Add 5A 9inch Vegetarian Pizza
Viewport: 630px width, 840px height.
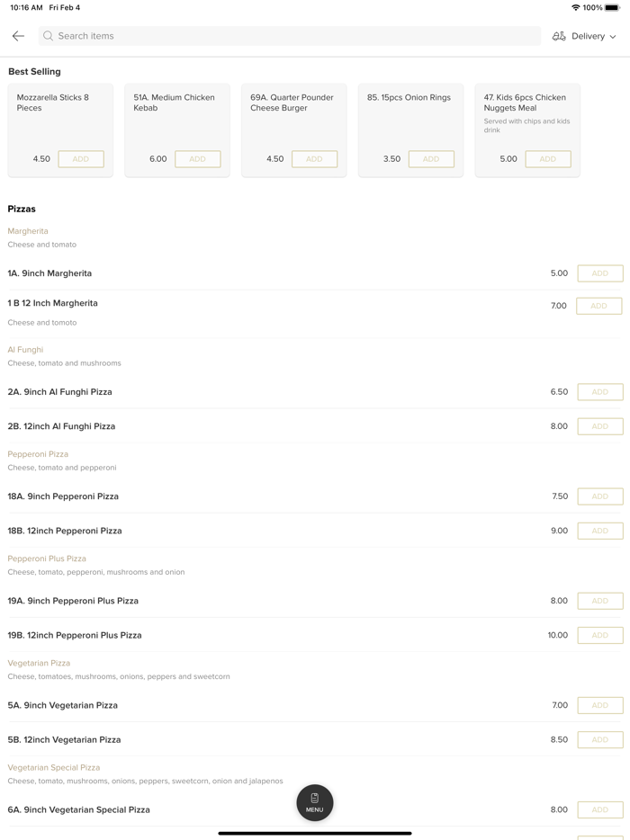pos(600,705)
